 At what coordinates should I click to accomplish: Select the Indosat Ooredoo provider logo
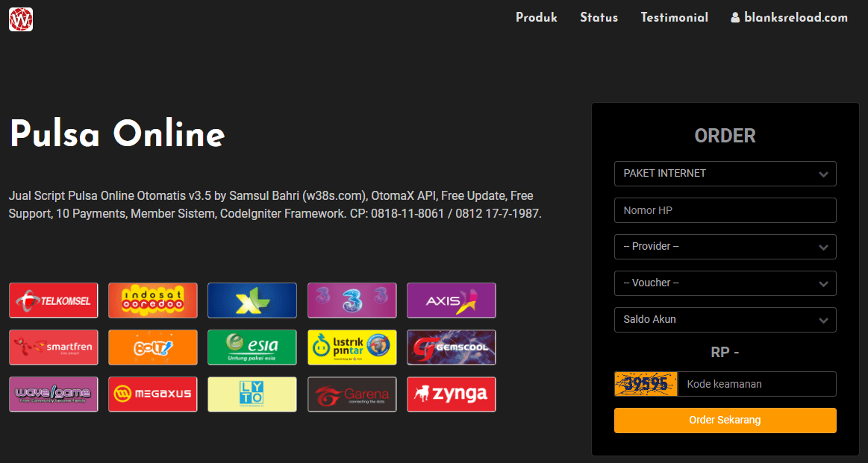pos(153,300)
